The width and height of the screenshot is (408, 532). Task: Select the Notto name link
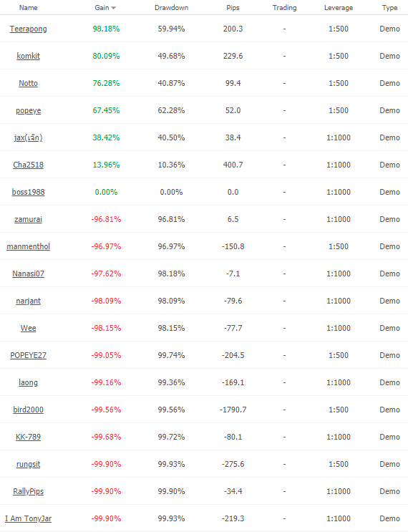point(28,83)
